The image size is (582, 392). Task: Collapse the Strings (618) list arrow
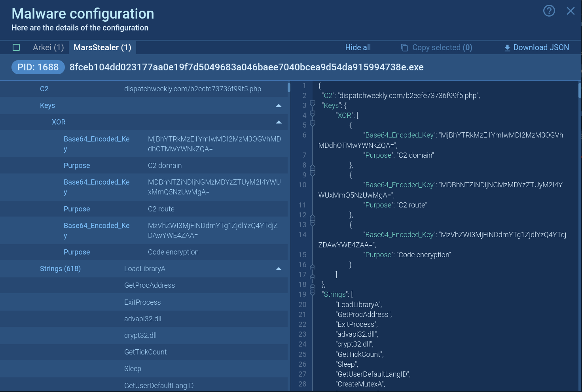click(x=279, y=269)
